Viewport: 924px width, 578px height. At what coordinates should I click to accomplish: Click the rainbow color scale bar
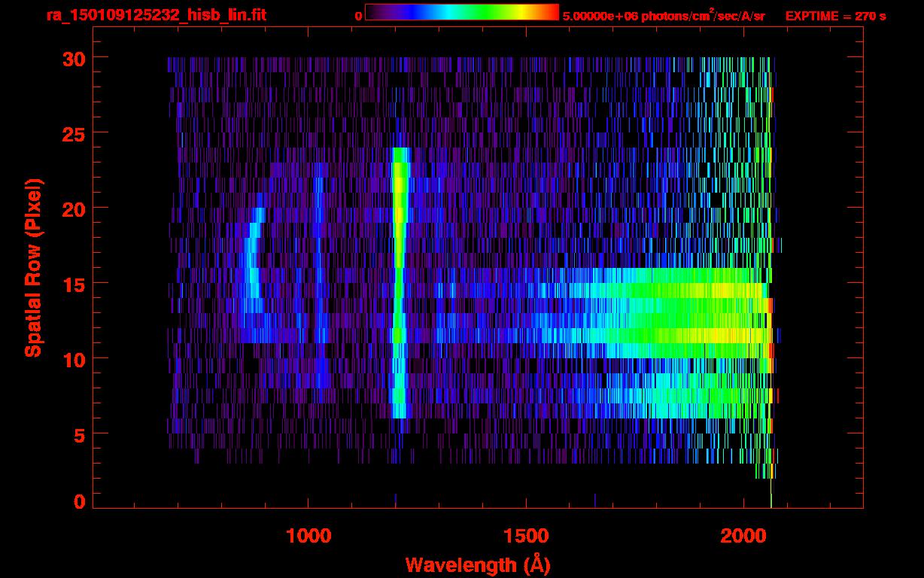pyautogui.click(x=461, y=12)
